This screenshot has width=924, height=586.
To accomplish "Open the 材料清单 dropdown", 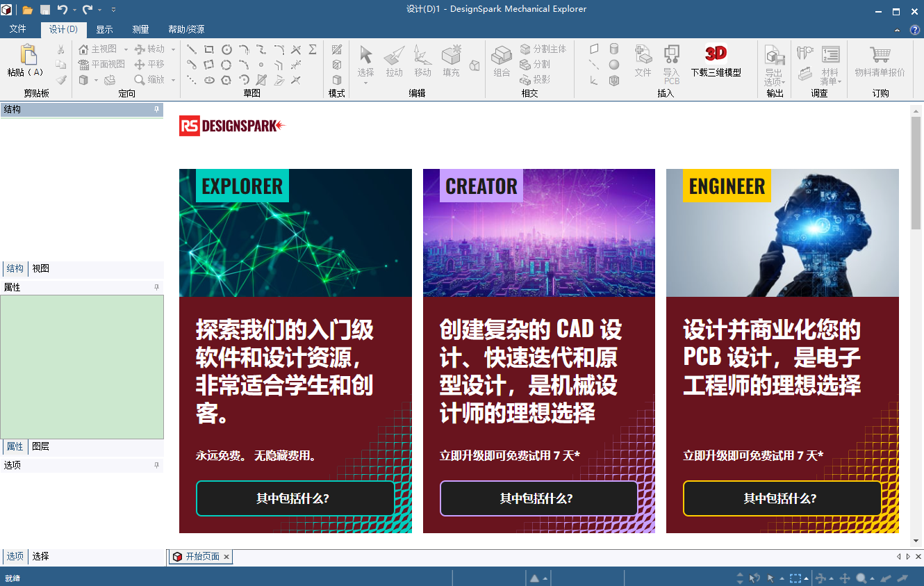I will click(x=830, y=81).
